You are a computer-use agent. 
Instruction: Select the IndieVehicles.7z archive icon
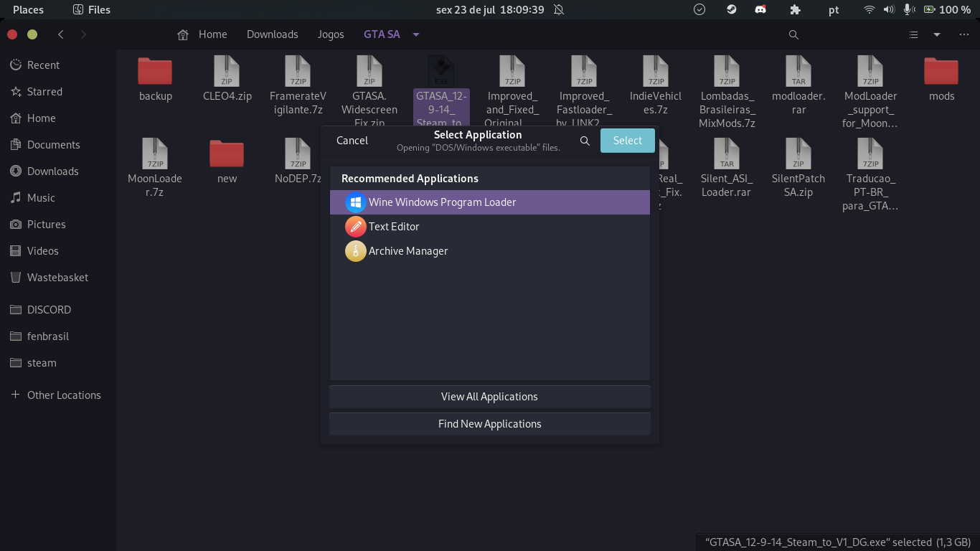click(656, 71)
